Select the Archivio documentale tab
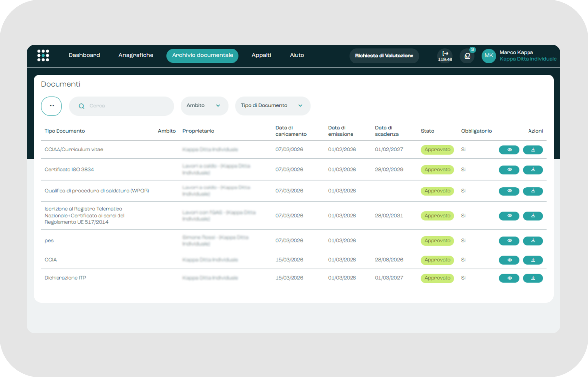Screen dimensions: 588x377 click(202, 56)
